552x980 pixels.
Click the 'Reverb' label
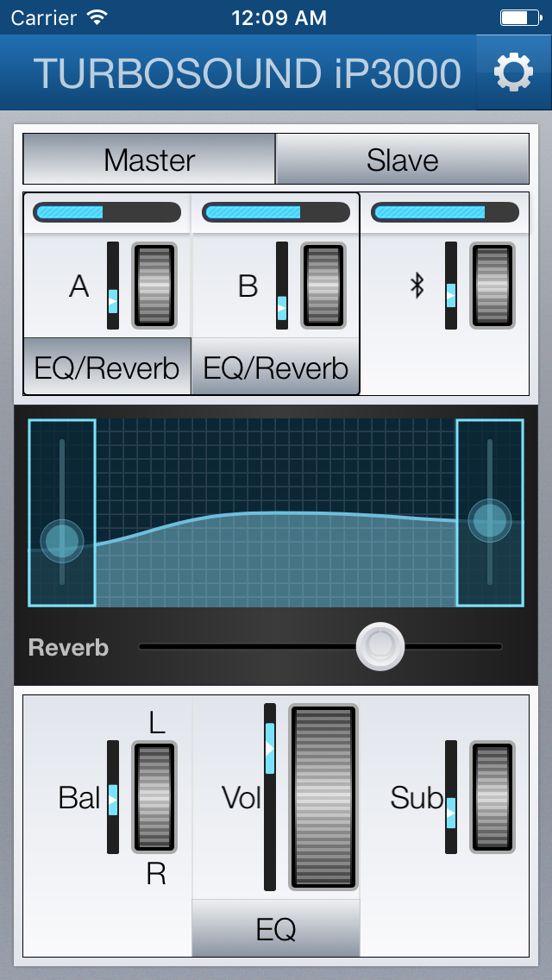pos(69,648)
